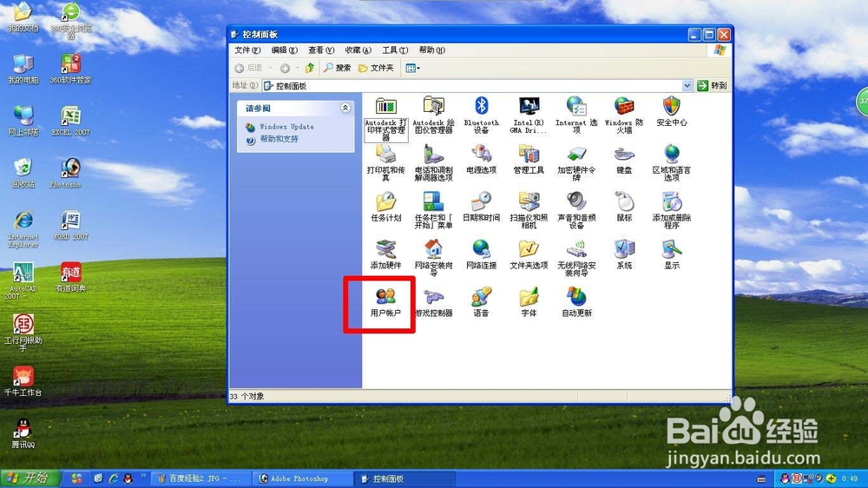Open the 鼠标 control panel icon
The image size is (868, 488).
(624, 208)
